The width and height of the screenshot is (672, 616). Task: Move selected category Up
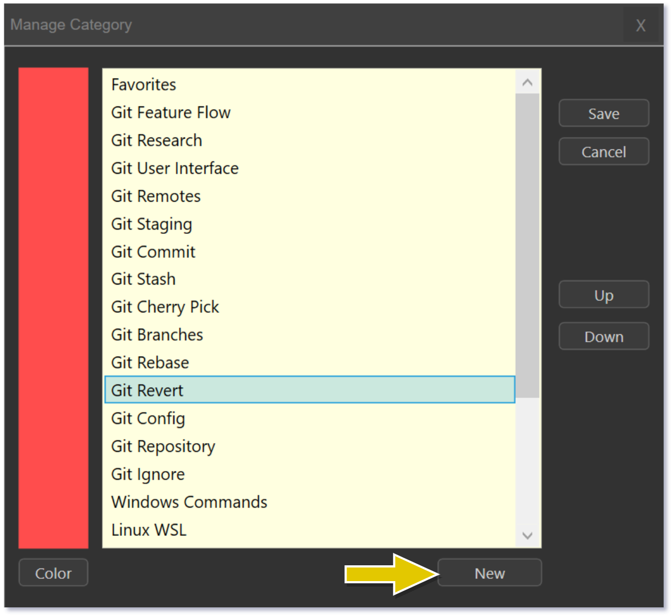click(x=603, y=295)
